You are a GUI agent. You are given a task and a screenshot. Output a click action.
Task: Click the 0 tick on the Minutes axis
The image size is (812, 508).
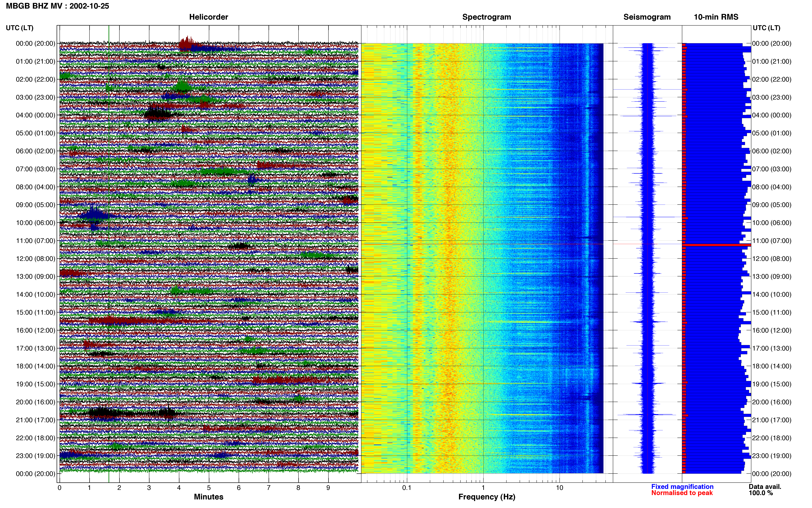coord(59,487)
